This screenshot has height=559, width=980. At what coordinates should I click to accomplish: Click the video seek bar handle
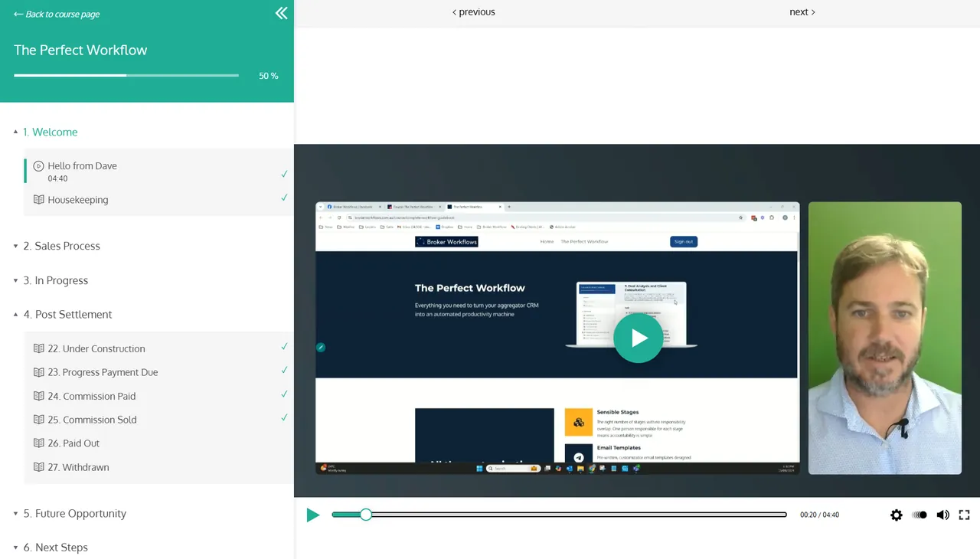pyautogui.click(x=366, y=515)
